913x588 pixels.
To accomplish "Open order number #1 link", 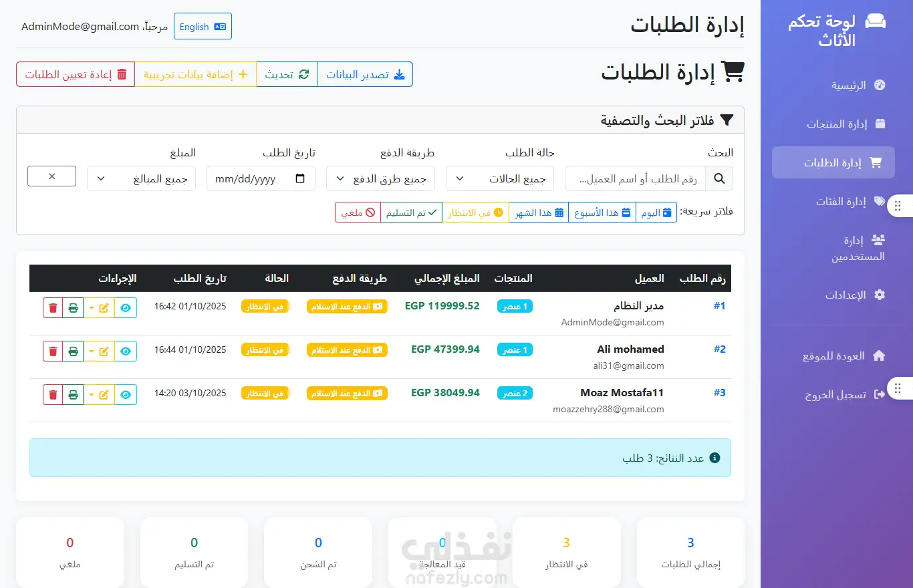I will click(x=719, y=306).
